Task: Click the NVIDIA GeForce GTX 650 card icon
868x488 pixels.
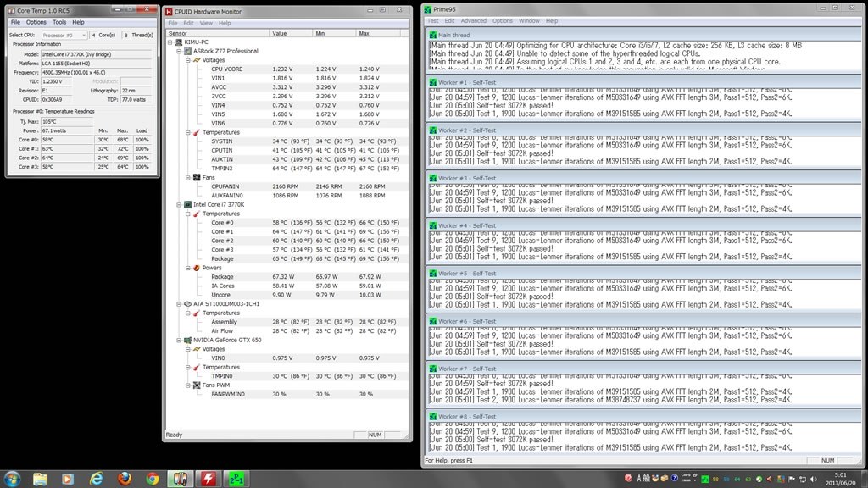Action: [187, 341]
